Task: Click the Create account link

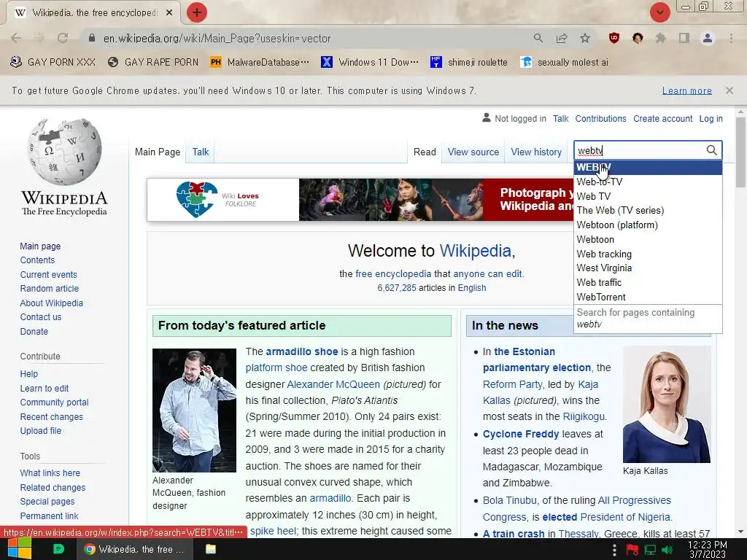Action: (x=662, y=119)
